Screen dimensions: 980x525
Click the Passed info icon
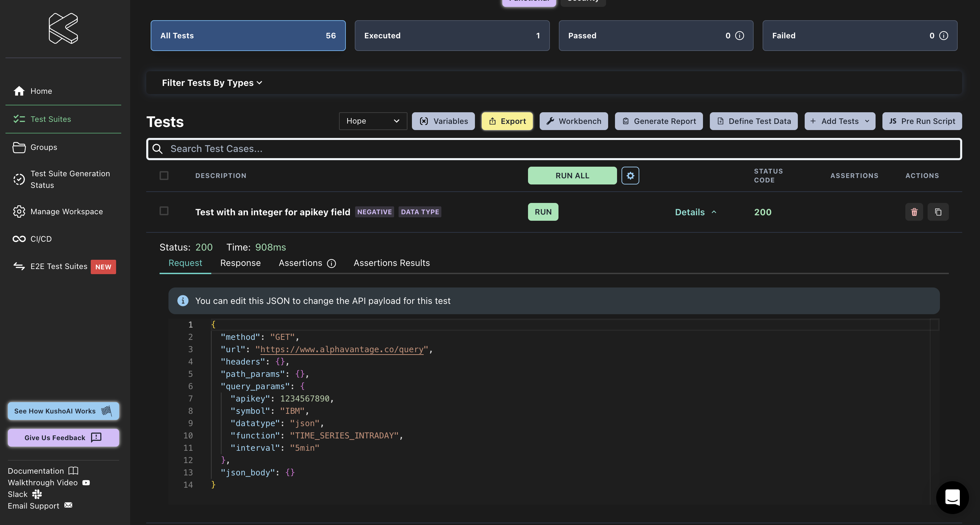[x=740, y=36]
